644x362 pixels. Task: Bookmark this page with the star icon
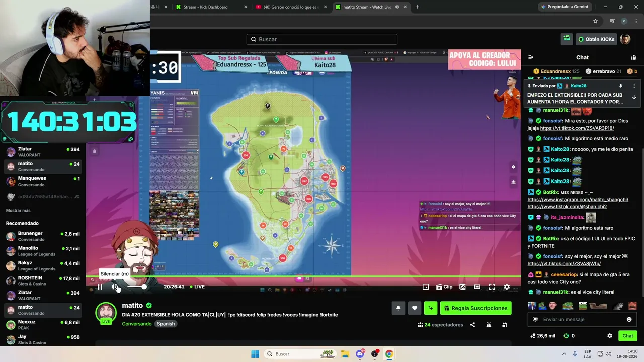595,21
